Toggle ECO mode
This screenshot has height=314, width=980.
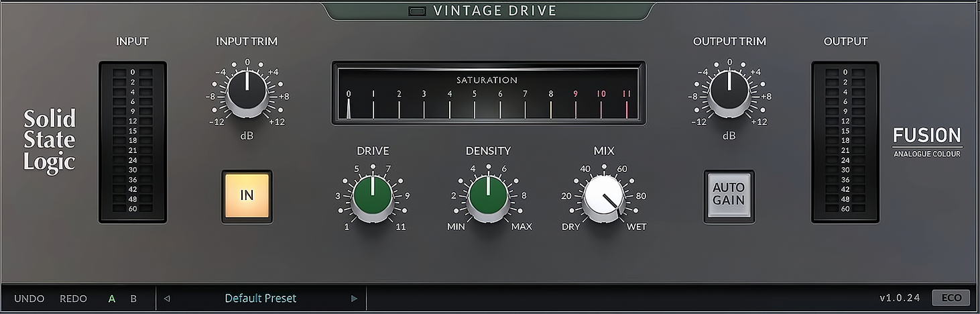951,298
